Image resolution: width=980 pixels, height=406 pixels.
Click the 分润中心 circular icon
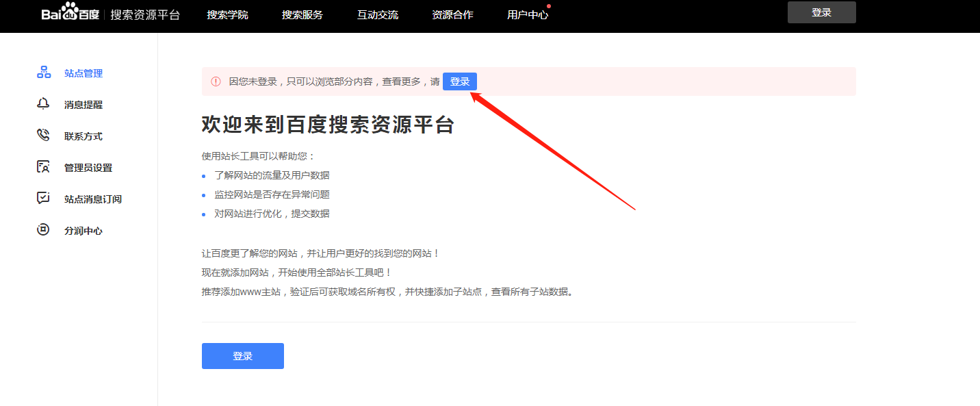click(x=43, y=230)
